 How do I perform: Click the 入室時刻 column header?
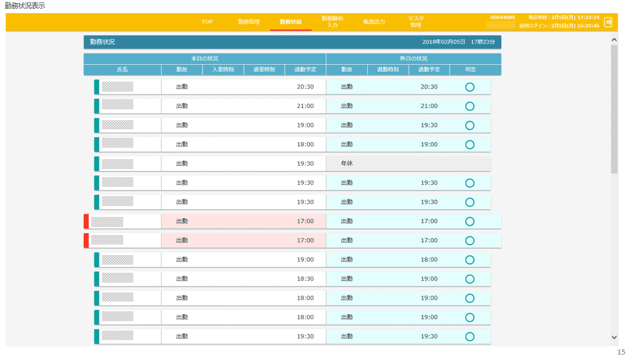point(223,70)
